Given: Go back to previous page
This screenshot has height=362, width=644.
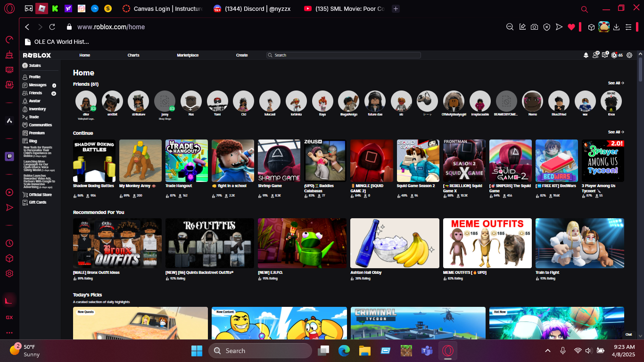Looking at the screenshot, I should click(27, 27).
